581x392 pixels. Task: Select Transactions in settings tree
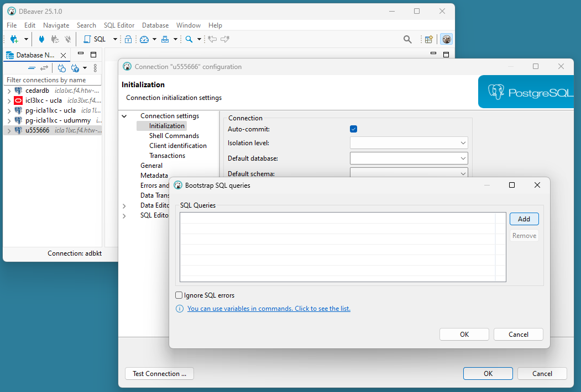coord(167,156)
